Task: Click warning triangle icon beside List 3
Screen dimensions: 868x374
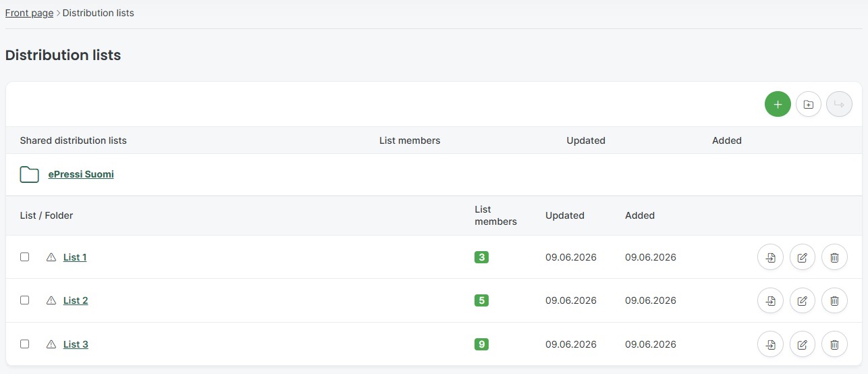Action: point(51,344)
